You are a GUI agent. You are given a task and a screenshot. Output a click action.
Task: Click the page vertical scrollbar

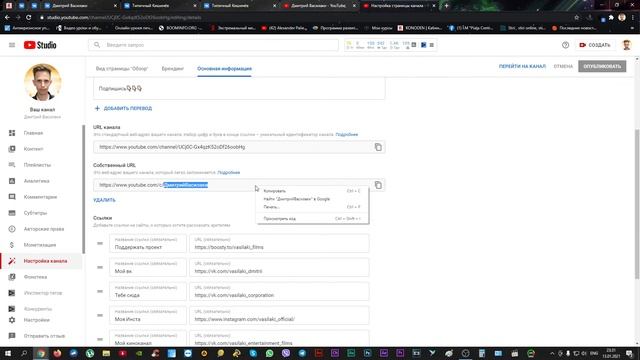point(637,204)
